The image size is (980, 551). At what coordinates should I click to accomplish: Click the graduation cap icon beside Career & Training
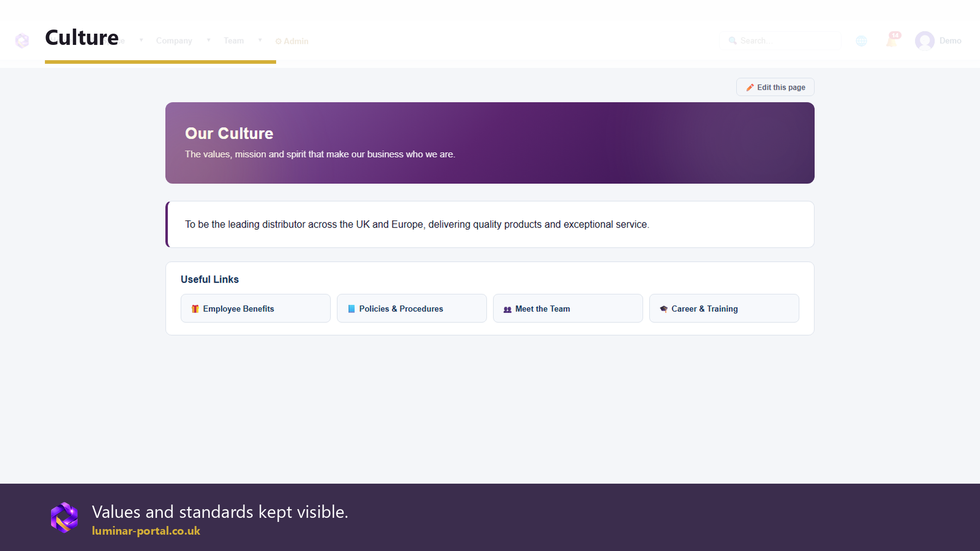click(664, 309)
